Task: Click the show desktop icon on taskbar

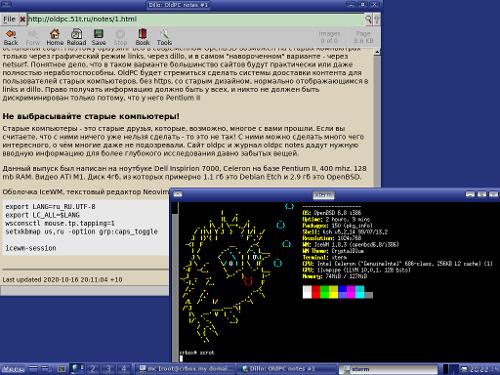Action: 33,369
